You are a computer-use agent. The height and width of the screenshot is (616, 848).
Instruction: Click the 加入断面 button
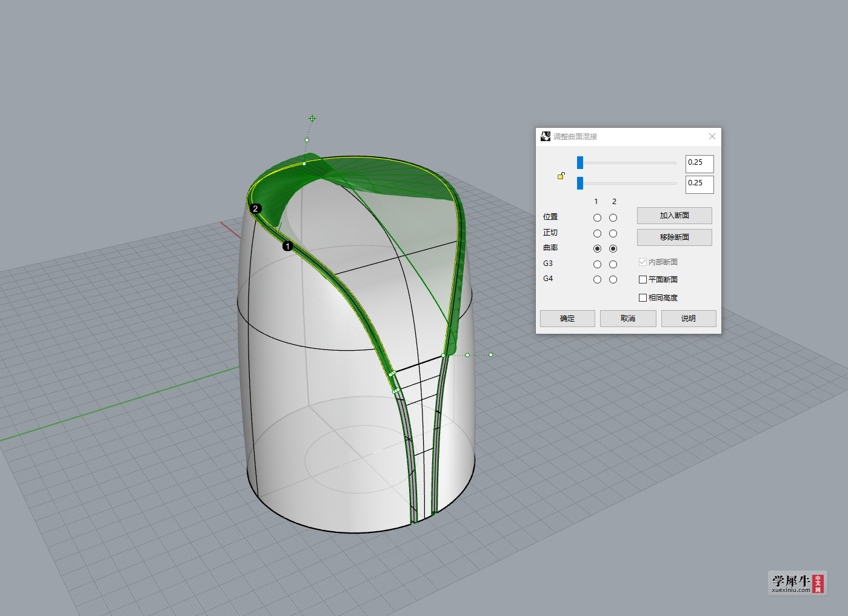click(674, 216)
